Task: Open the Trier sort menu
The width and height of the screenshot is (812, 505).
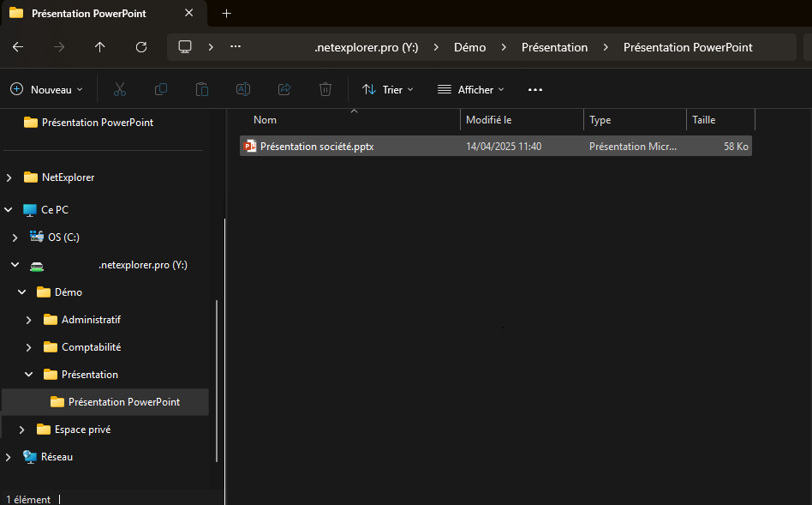Action: [x=387, y=90]
